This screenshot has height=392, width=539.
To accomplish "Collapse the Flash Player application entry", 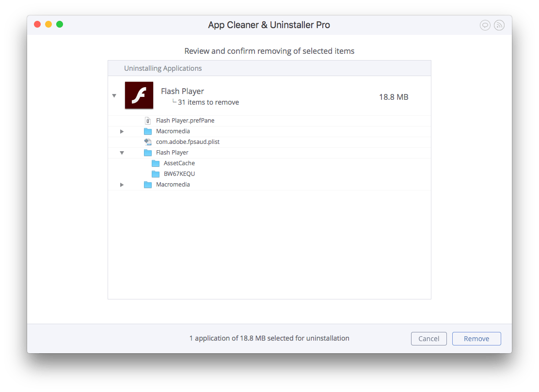I will click(114, 95).
